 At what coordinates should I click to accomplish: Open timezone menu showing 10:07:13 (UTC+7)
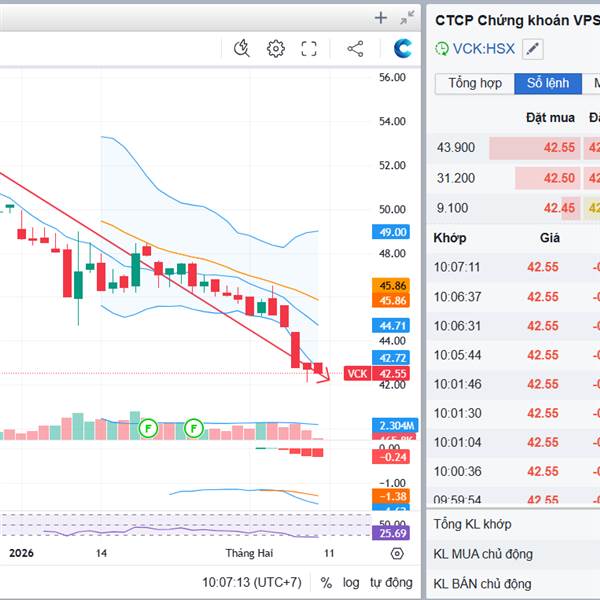pos(250,582)
